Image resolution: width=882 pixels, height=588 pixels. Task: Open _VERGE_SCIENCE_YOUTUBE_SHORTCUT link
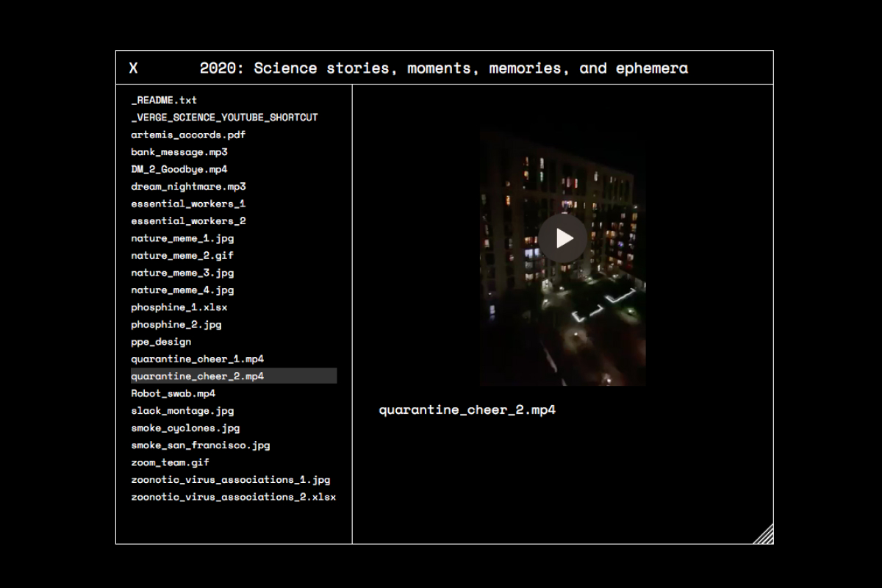[x=224, y=118]
